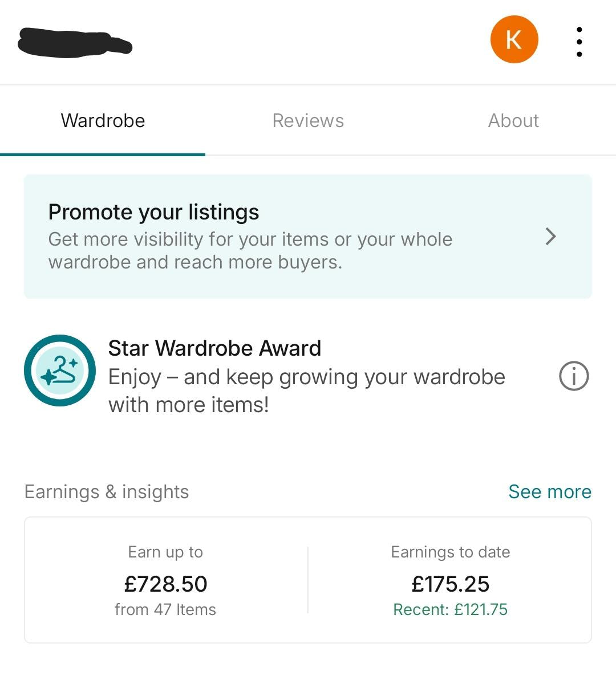
Task: Click the Star Wardrobe Award hanger badge
Action: [60, 371]
